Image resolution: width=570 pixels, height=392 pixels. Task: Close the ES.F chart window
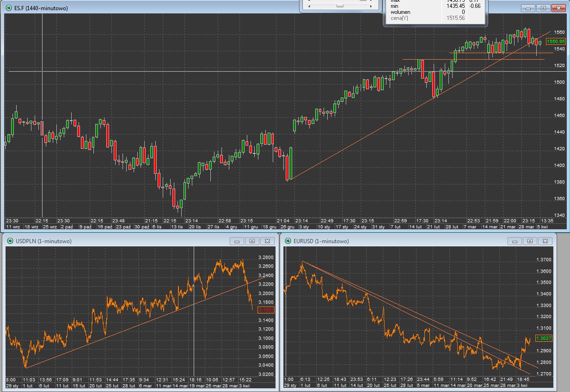[559, 8]
